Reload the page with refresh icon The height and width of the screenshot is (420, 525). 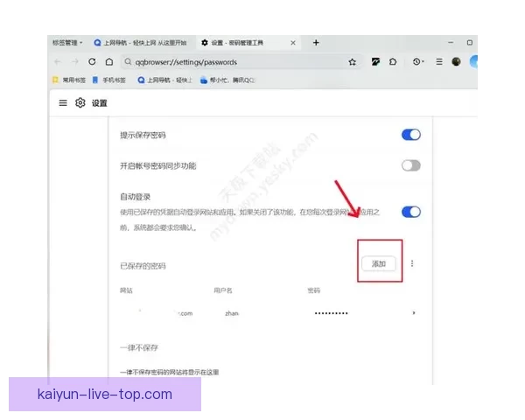tap(92, 61)
